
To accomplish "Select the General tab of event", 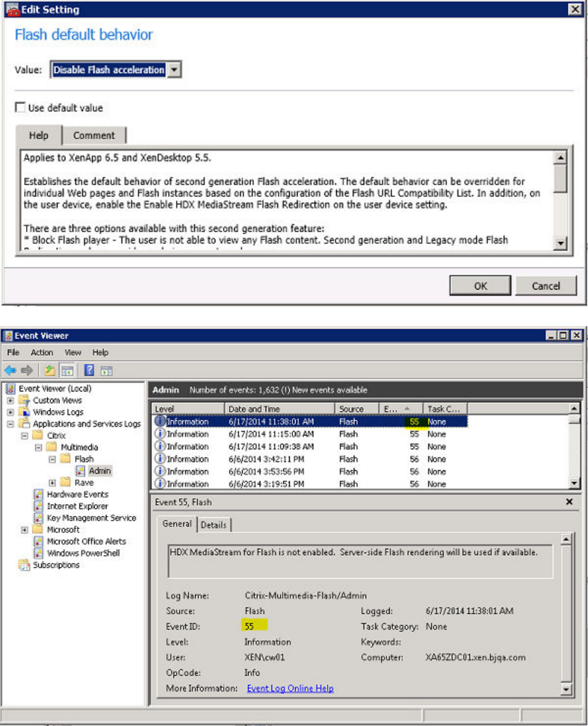I will pos(177,524).
